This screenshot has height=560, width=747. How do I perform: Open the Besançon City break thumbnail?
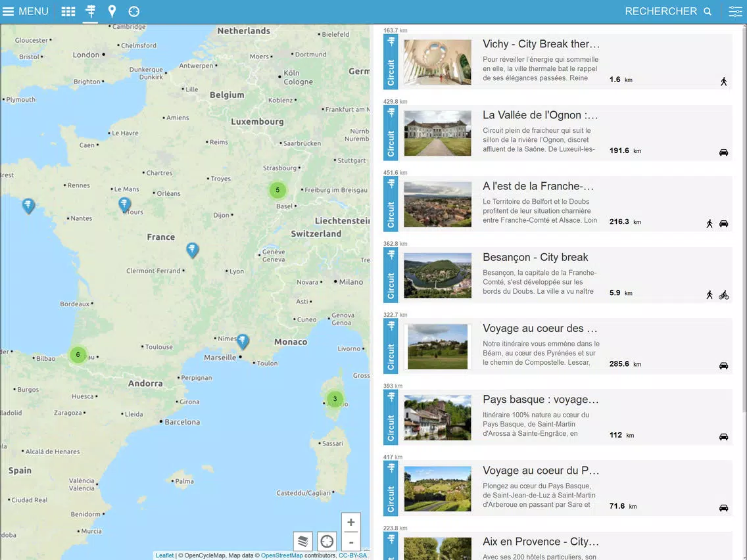click(x=437, y=275)
